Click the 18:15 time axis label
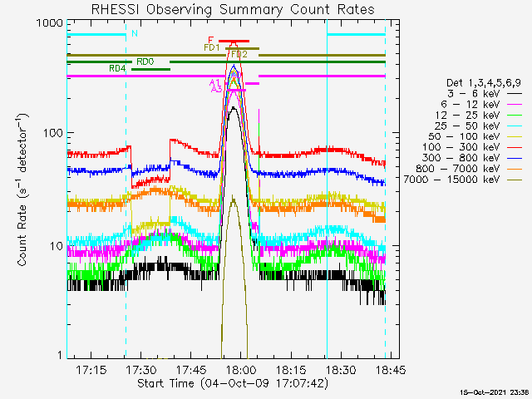532x399 pixels. click(x=291, y=369)
